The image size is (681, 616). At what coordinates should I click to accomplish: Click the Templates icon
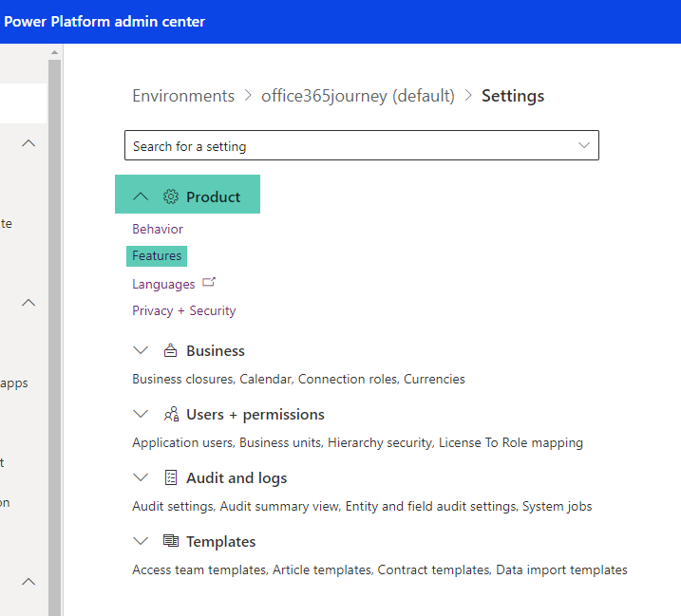pyautogui.click(x=171, y=541)
